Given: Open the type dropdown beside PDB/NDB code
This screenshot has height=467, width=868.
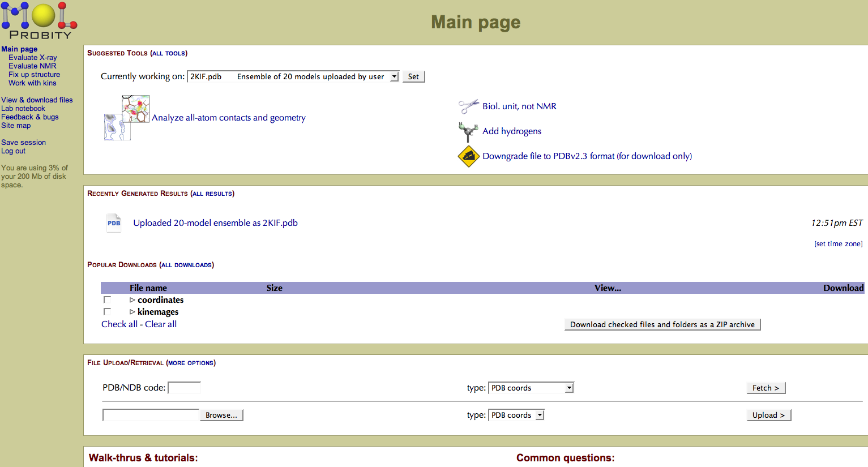Looking at the screenshot, I should pos(531,388).
